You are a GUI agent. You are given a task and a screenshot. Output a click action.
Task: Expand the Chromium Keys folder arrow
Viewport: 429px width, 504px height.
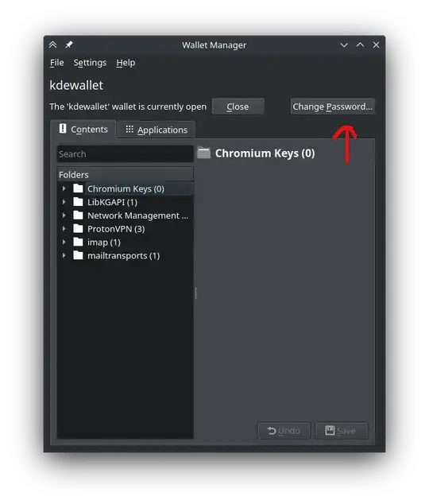click(64, 188)
